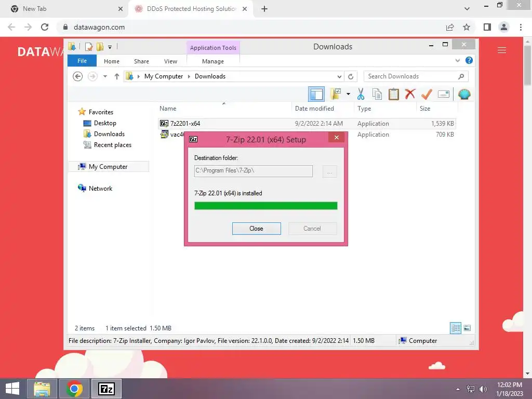Switch to large icons view in status bar
The width and height of the screenshot is (532, 399).
[x=467, y=328]
